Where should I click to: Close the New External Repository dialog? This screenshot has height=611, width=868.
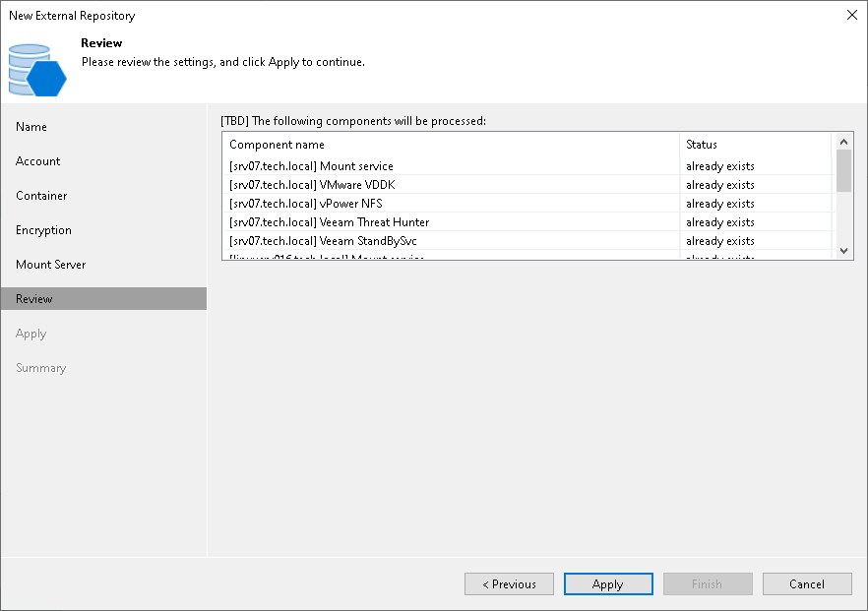pos(852,15)
